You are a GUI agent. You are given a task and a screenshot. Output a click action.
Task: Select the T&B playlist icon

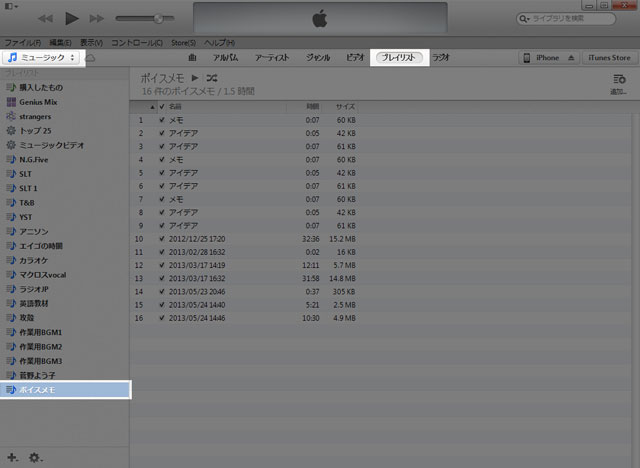pos(11,202)
